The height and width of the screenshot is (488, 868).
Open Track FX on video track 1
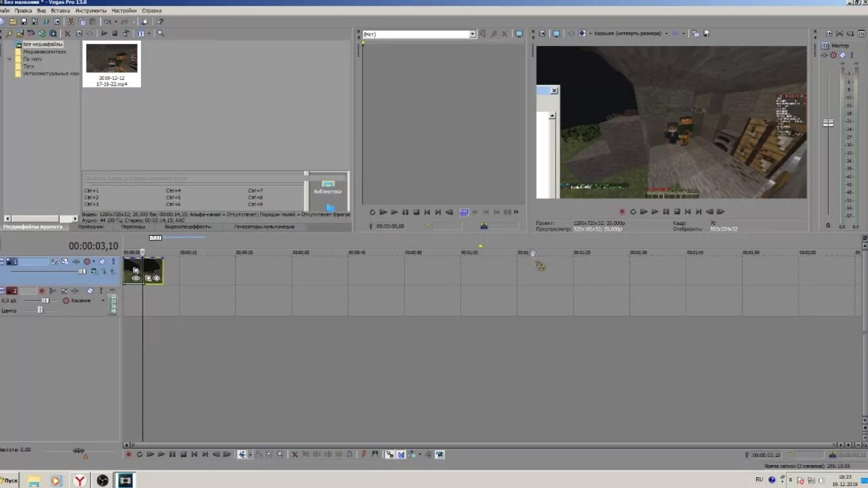[76, 262]
